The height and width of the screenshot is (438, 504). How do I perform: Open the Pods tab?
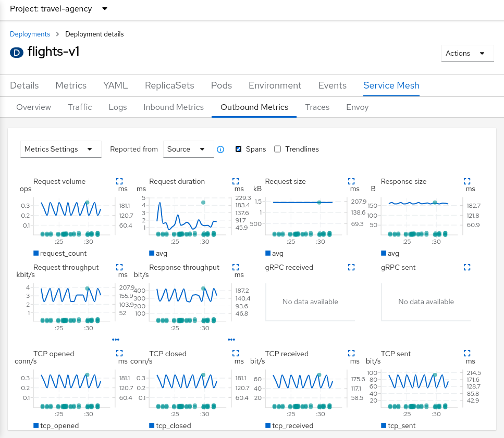[x=222, y=85]
